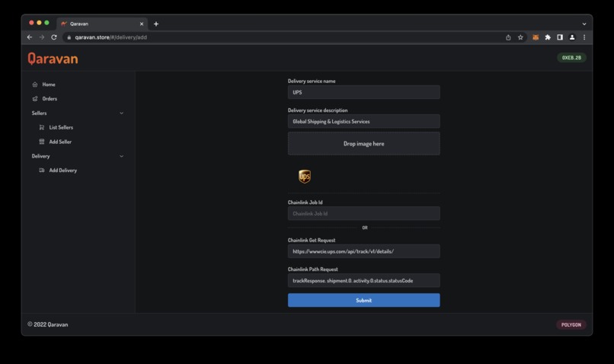Viewport: 614px width, 364px height.
Task: Click the "Delivery service description" label
Action: [318, 110]
